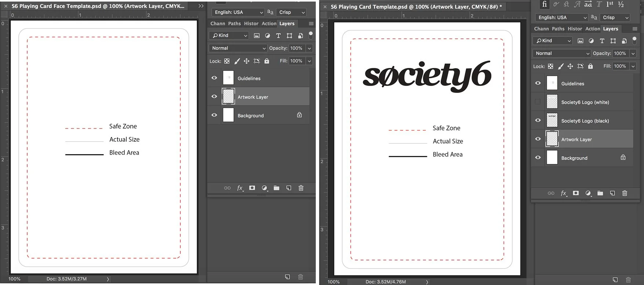This screenshot has height=285, width=644.
Task: Delete layer trash icon in right Layers panel
Action: coord(625,193)
